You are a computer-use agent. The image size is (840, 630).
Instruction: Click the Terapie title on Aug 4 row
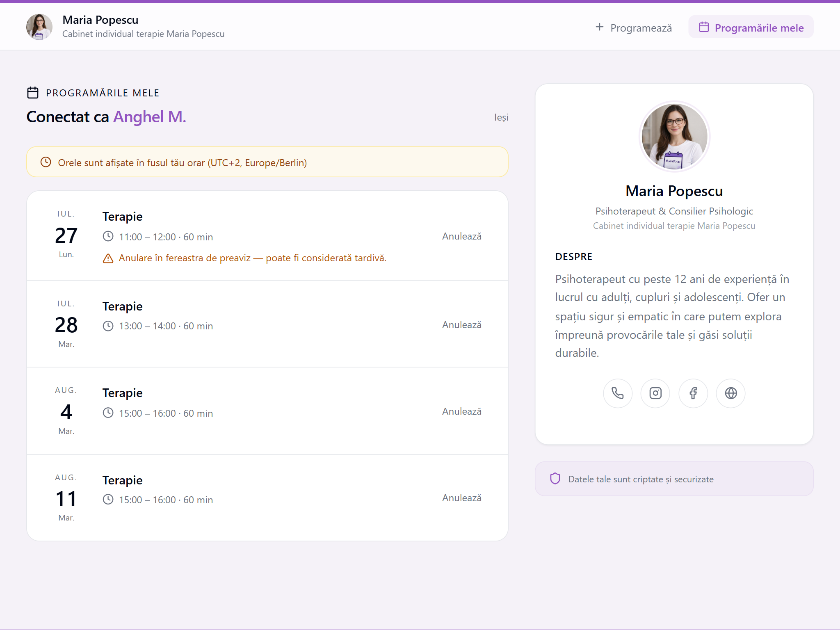pos(123,393)
